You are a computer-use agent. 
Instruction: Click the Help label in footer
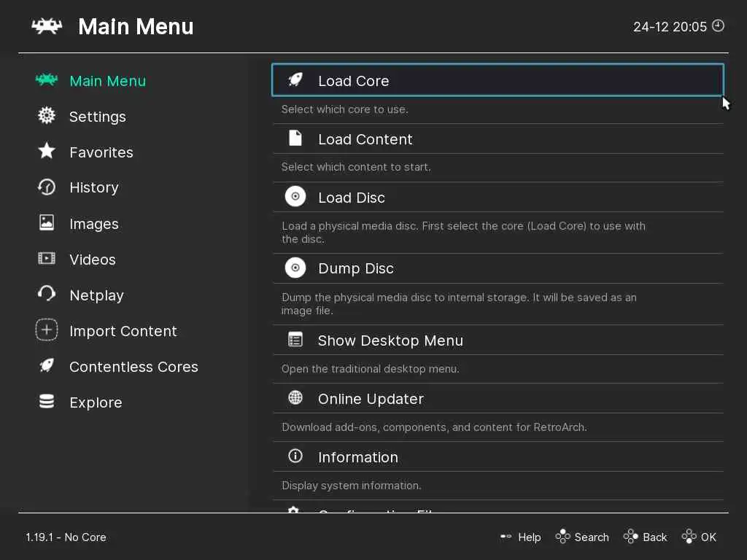[530, 537]
